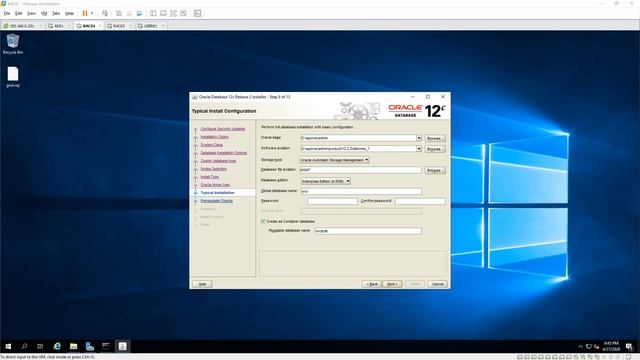The image size is (640, 360).
Task: Open the View menu in VMware
Action: 31,13
